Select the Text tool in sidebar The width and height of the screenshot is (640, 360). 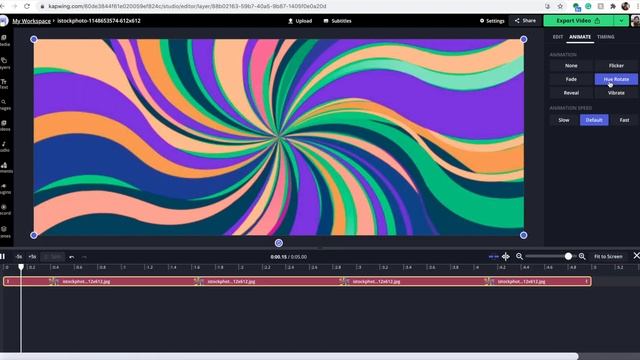coord(4,84)
